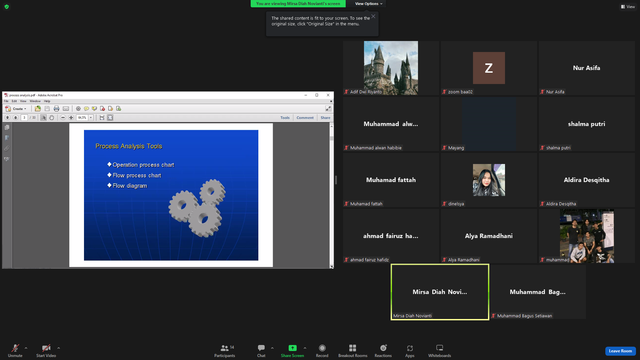This screenshot has height=360, width=640.
Task: Open Bookmarks panel in Acrobat sidebar
Action: 7,138
